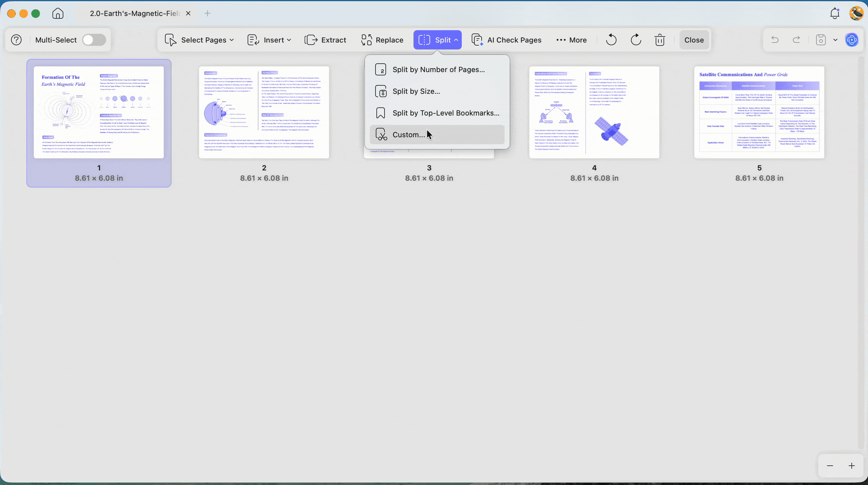868x485 pixels.
Task: Add a new tab with plus
Action: pos(207,14)
